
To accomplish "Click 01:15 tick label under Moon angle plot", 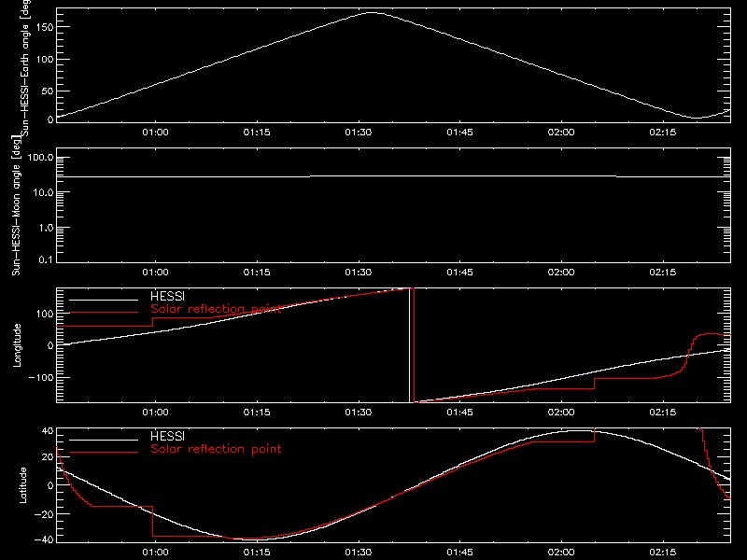I will pos(257,273).
